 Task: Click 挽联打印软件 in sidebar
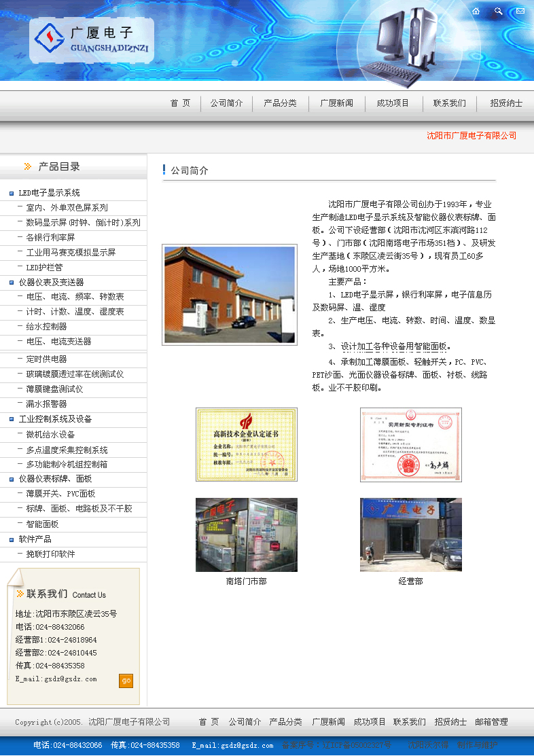[x=50, y=554]
